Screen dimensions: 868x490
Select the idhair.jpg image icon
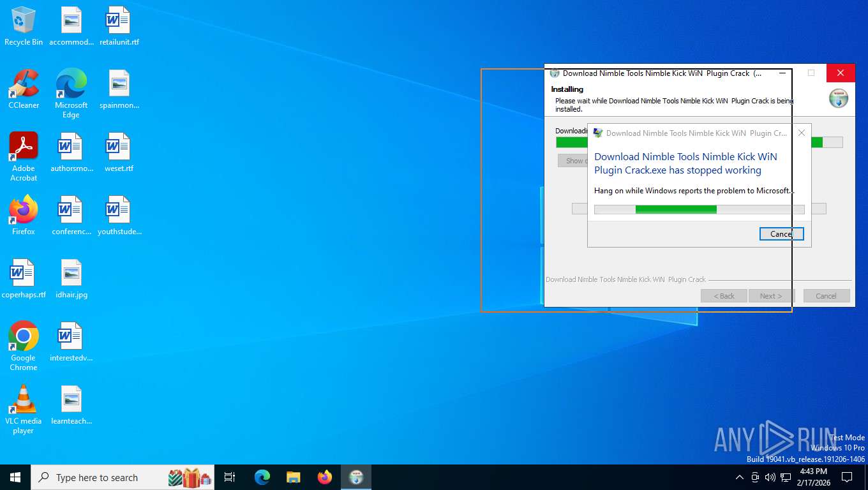[x=71, y=279]
